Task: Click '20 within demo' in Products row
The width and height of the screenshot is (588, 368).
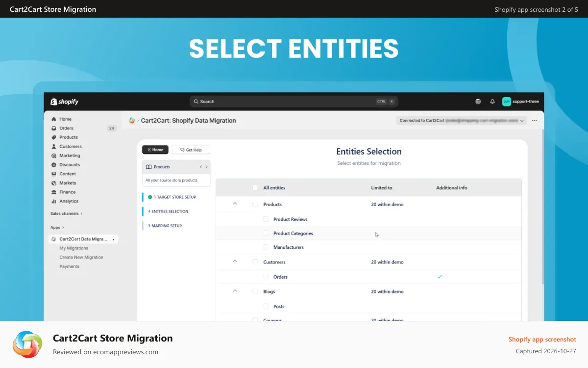Action: pyautogui.click(x=387, y=204)
